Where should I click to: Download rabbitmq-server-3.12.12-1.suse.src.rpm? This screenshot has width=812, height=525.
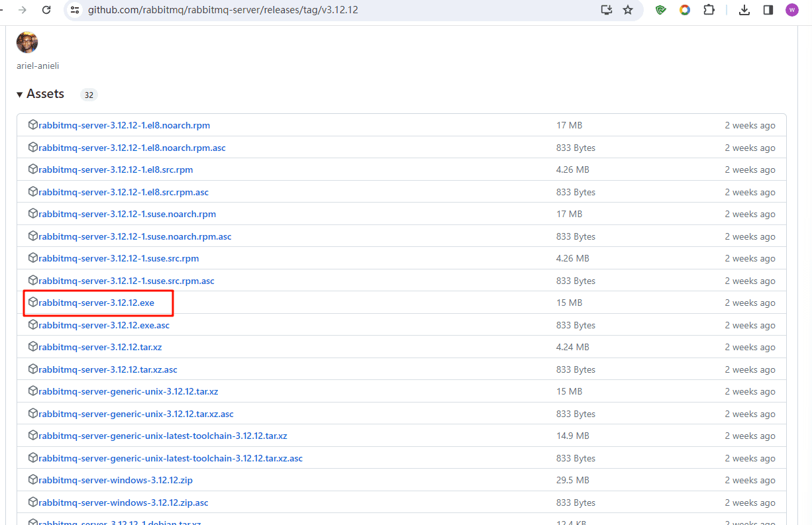pos(119,258)
